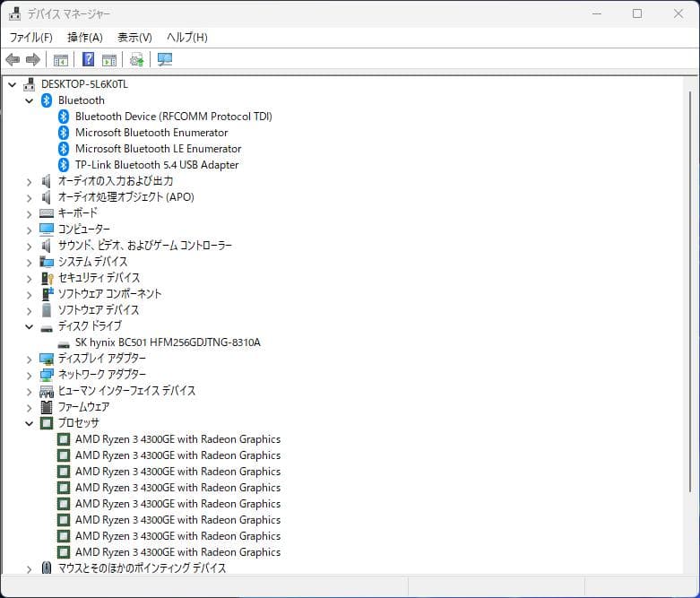
Task: Click icon of Microsoft Bluetooth LE Enumerator
Action: [64, 149]
